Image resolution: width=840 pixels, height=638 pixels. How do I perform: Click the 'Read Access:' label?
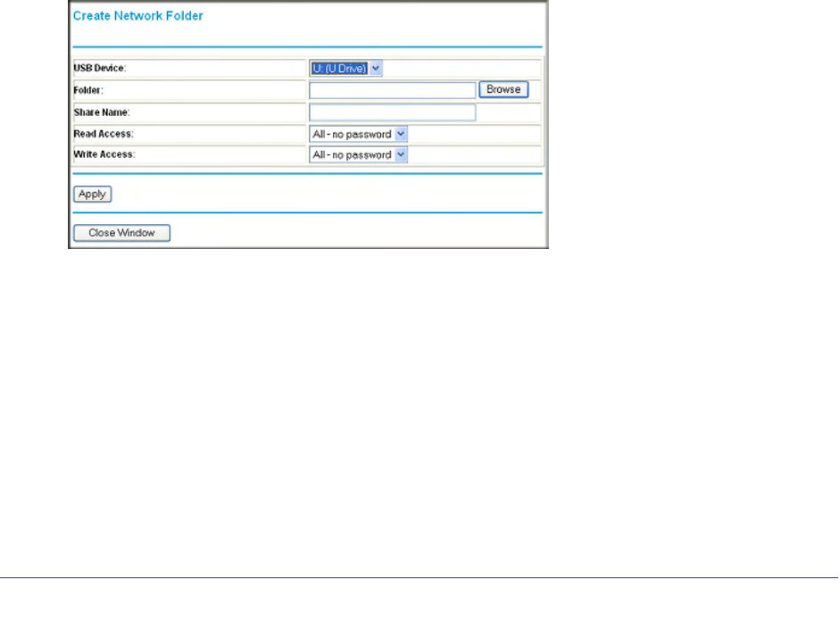point(104,134)
